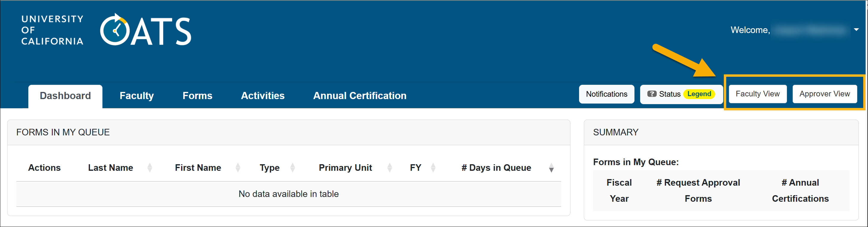
Task: Sort the Type column using its arrow
Action: coord(293,167)
